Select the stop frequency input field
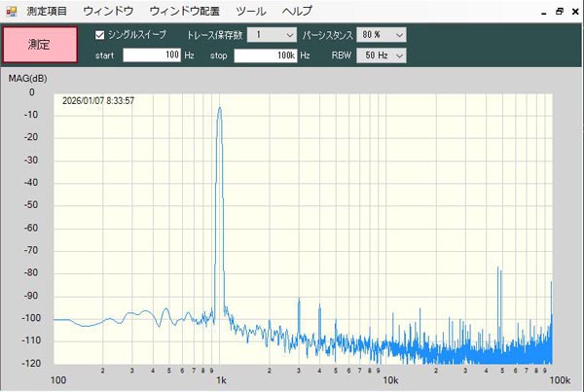Image resolution: width=584 pixels, height=392 pixels. click(x=265, y=55)
